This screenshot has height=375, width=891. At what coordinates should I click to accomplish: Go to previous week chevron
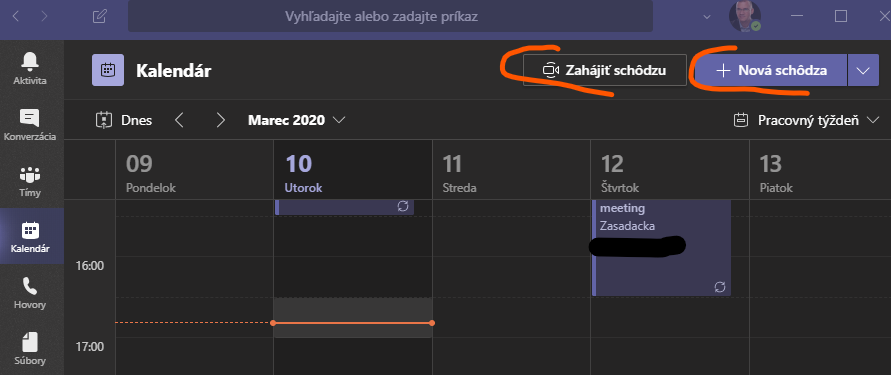pyautogui.click(x=180, y=120)
